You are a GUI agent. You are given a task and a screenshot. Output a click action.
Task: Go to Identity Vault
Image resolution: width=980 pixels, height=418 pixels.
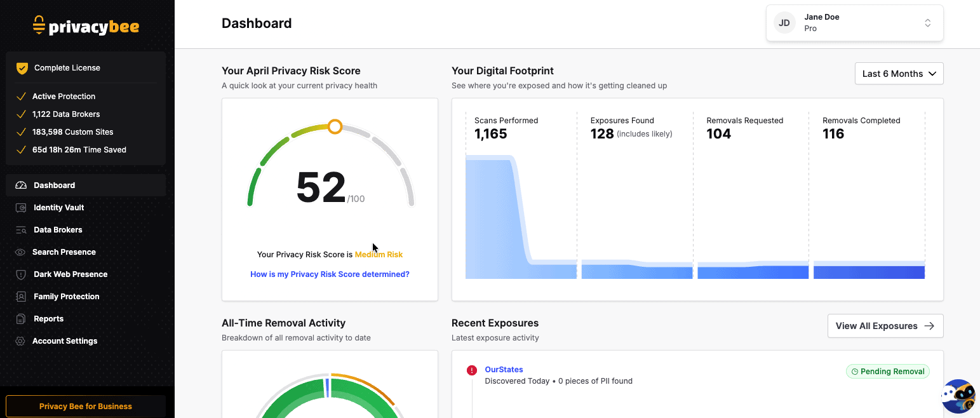(86, 208)
